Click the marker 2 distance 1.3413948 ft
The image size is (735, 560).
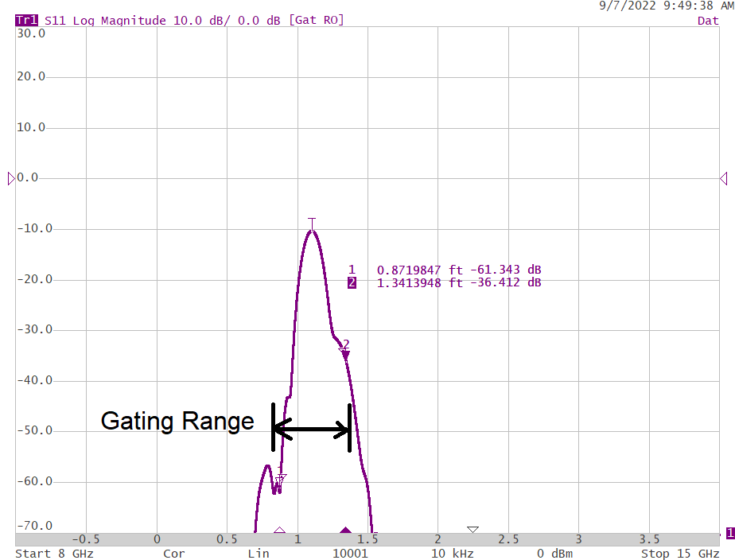(x=419, y=282)
